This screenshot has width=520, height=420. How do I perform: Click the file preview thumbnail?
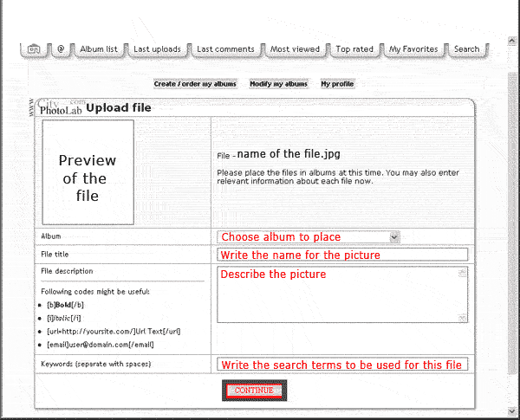pyautogui.click(x=88, y=172)
